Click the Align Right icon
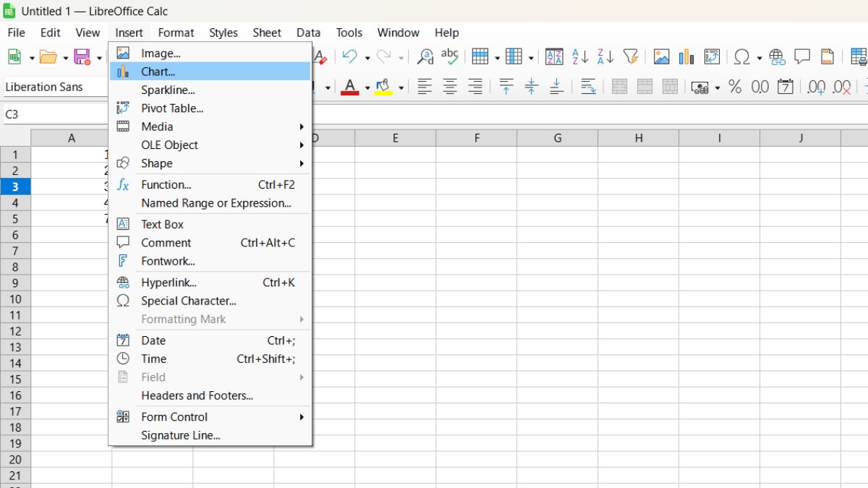Screen dimensions: 868x488 click(475, 87)
